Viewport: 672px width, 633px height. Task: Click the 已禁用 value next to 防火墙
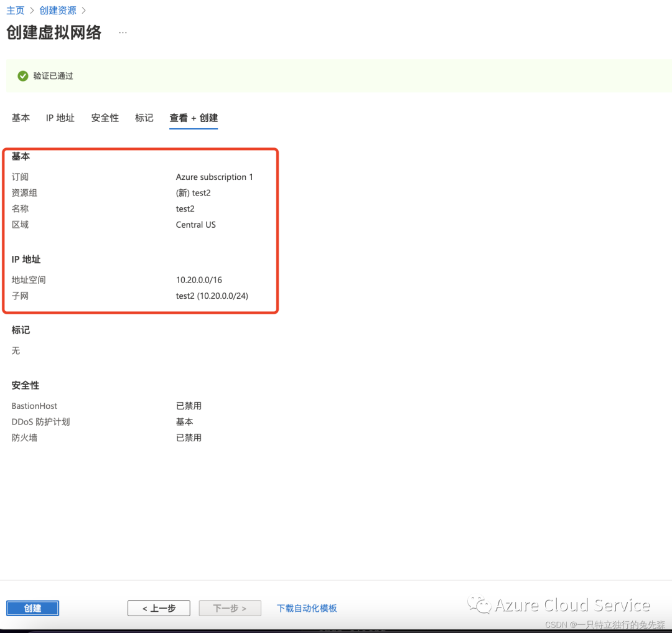click(189, 438)
